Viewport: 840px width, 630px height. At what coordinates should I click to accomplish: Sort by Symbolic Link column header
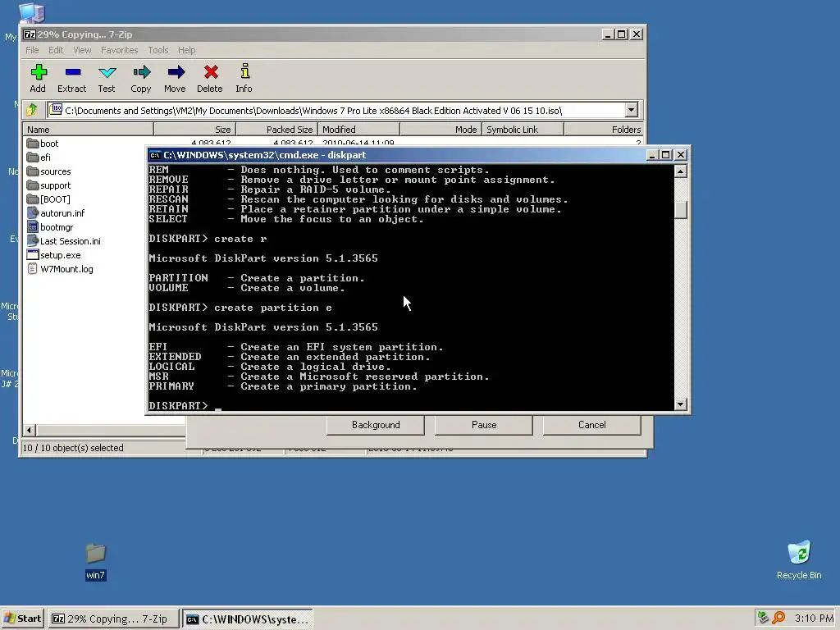click(x=523, y=129)
